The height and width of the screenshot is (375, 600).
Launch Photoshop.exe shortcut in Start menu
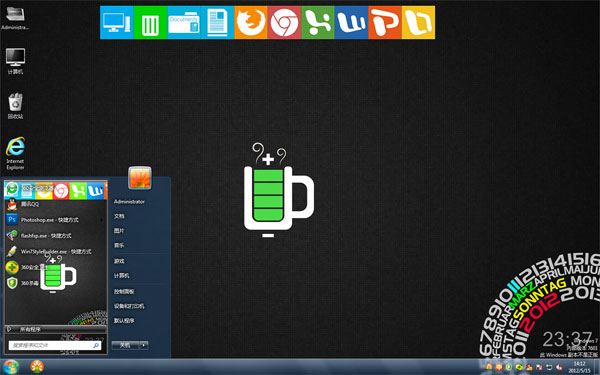55,220
